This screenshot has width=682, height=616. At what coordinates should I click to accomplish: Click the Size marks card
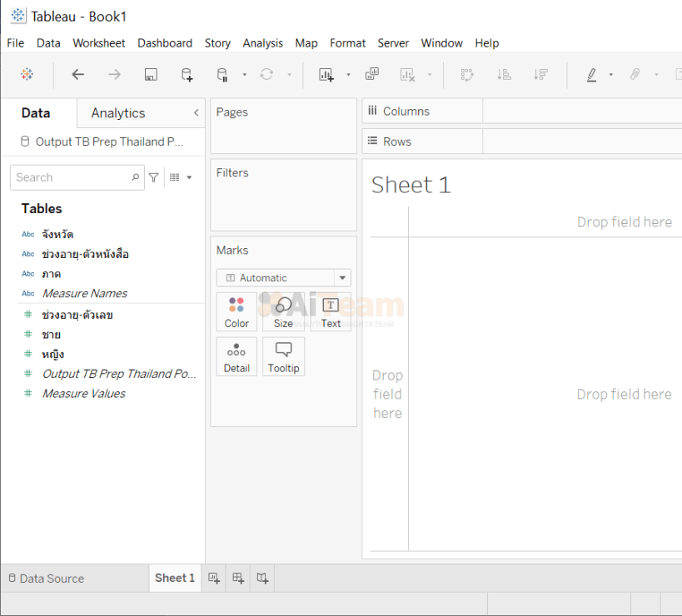pyautogui.click(x=283, y=312)
